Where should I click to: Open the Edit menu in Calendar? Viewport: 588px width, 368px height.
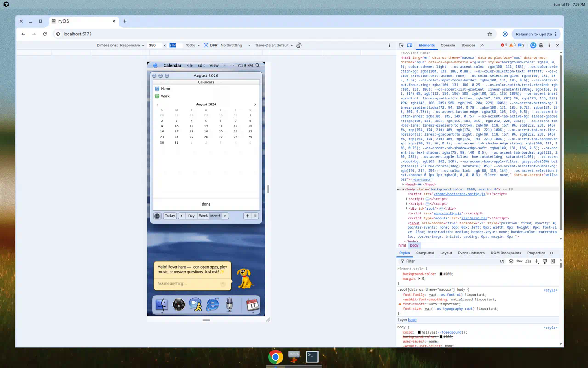(x=201, y=65)
